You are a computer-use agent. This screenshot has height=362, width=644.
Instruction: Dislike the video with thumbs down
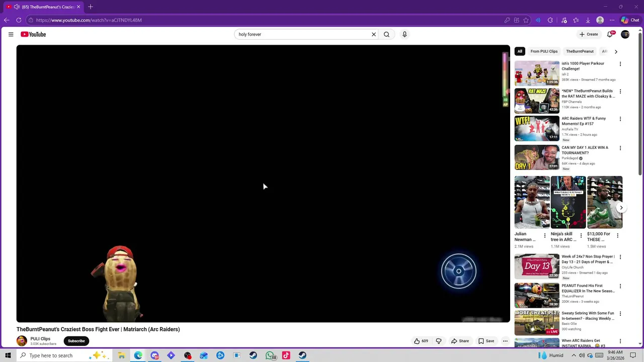[x=439, y=341]
